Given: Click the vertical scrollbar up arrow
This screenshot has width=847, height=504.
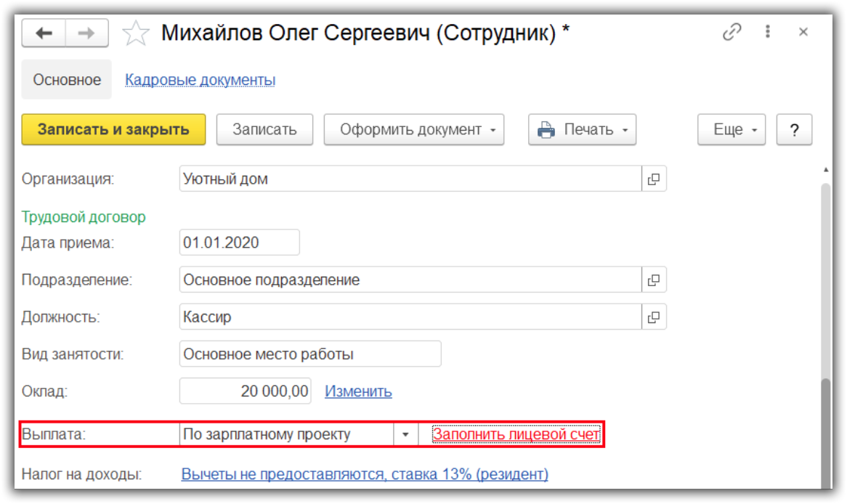Looking at the screenshot, I should point(825,170).
